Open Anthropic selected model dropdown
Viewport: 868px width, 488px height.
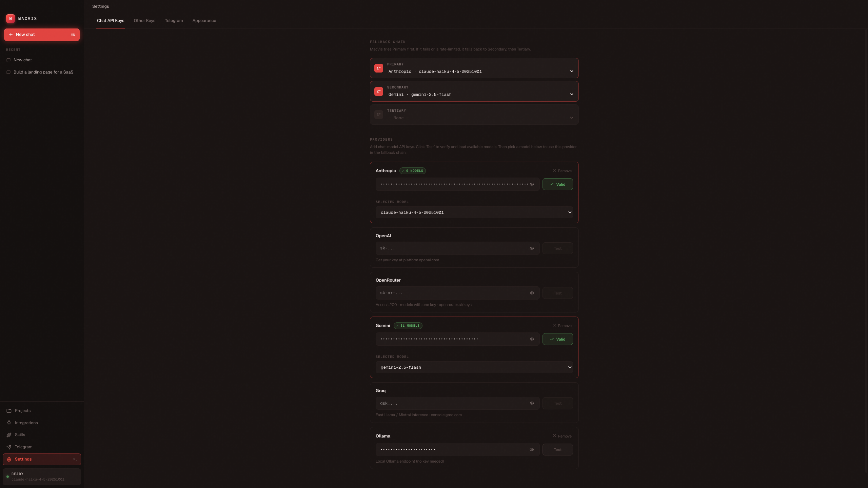coord(474,212)
